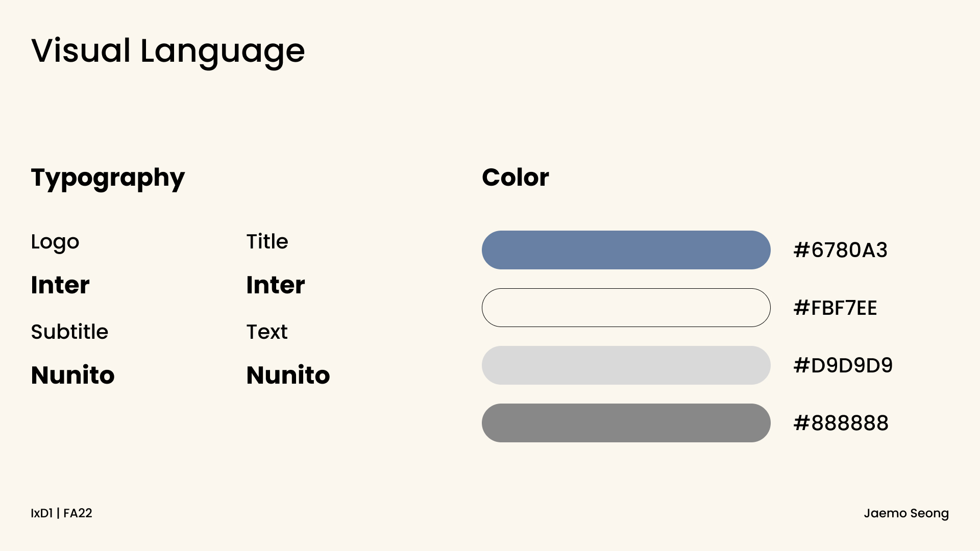Select the Jaemo Seong author name
The image size is (980, 551).
point(906,513)
